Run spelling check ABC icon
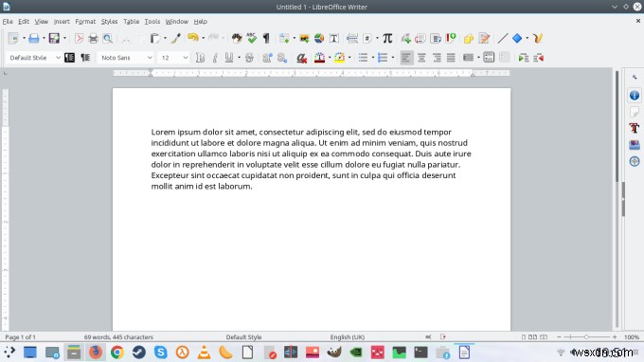This screenshot has width=644, height=362. click(251, 38)
